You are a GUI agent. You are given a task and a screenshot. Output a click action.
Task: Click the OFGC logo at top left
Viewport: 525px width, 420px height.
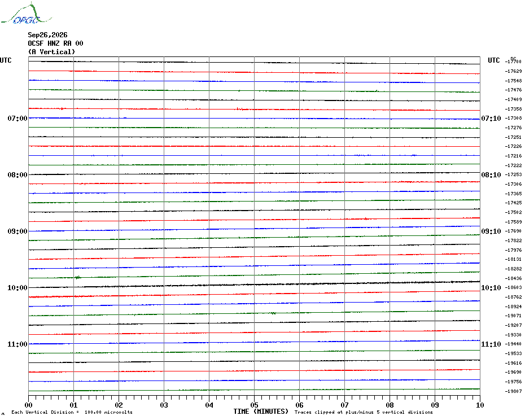click(x=27, y=14)
